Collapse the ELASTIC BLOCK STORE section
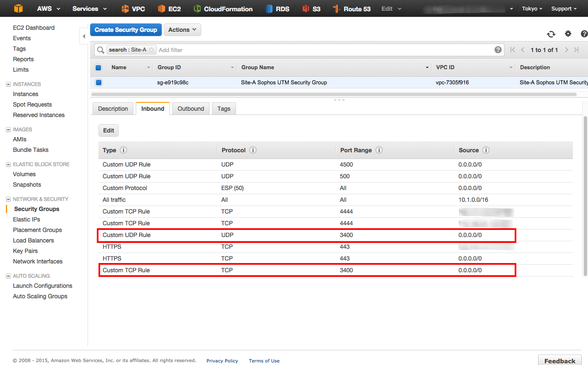The width and height of the screenshot is (588, 365). tap(8, 164)
